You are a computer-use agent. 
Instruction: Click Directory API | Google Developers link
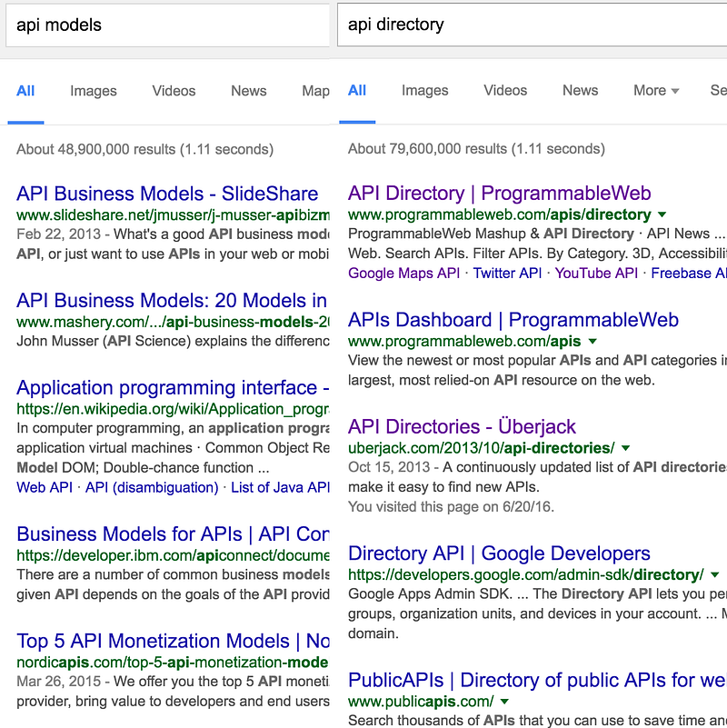499,553
